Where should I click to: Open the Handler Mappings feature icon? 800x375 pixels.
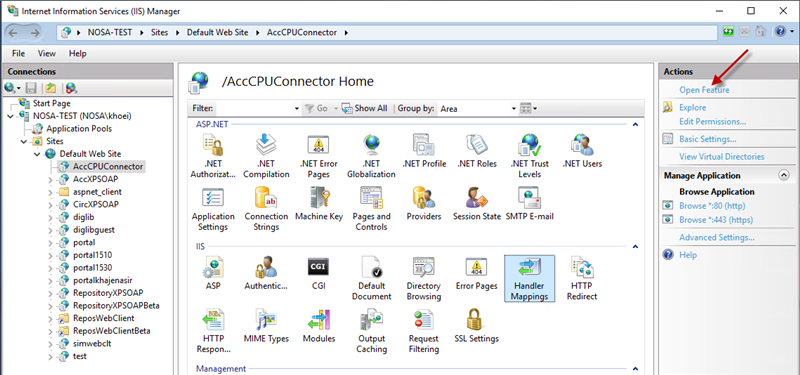coord(529,279)
